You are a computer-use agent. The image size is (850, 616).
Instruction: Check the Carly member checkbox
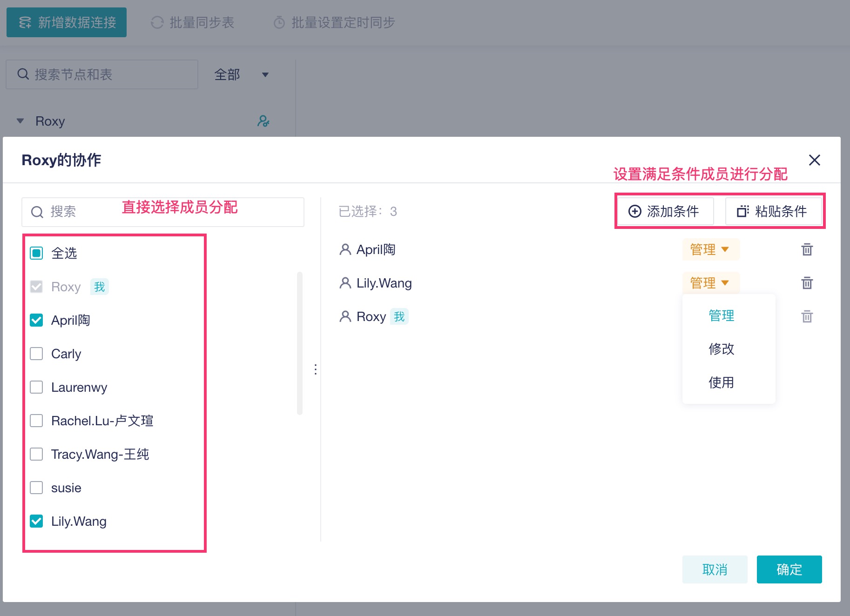(36, 354)
